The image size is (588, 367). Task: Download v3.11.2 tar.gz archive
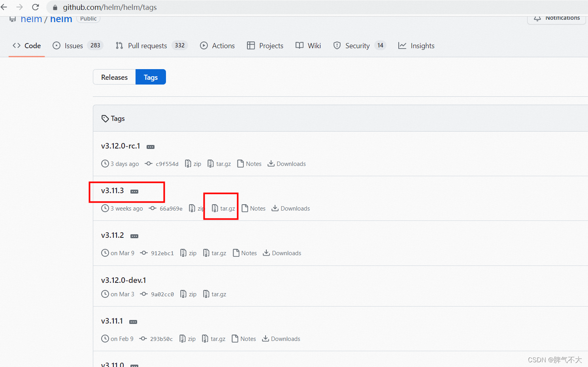(x=215, y=253)
